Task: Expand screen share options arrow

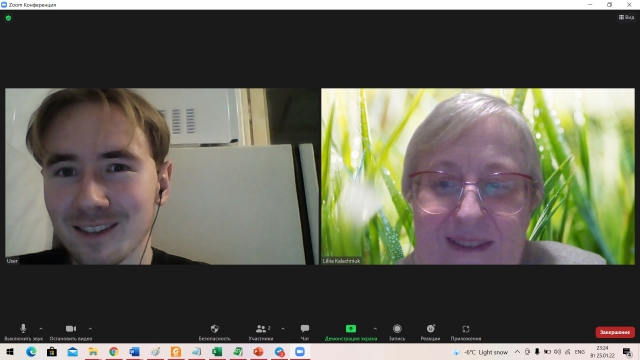Action: [375, 329]
